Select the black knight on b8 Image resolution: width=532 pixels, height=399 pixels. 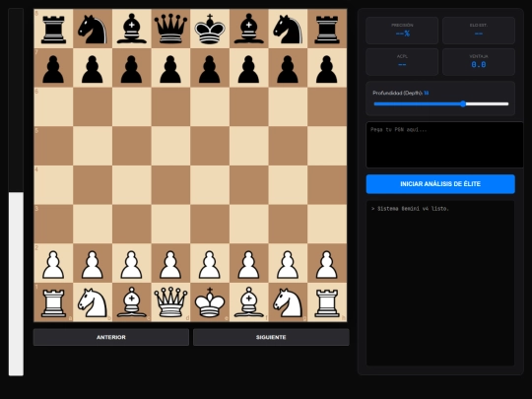tap(93, 29)
